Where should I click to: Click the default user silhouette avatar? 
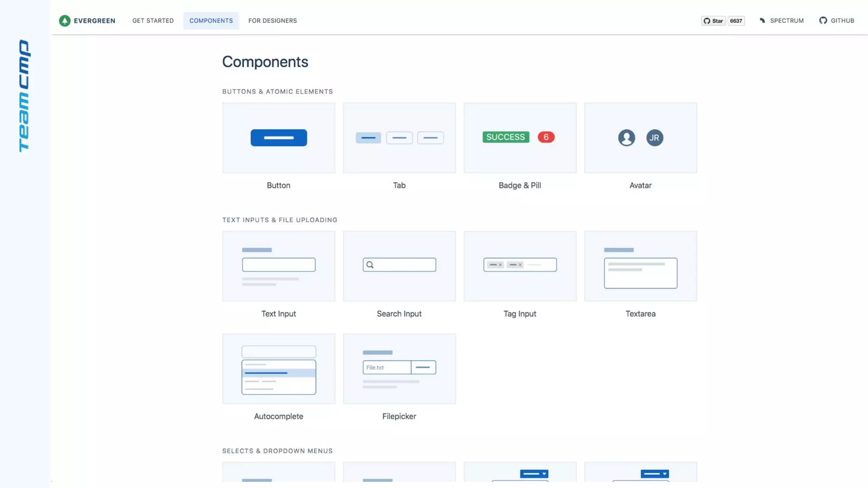[626, 138]
